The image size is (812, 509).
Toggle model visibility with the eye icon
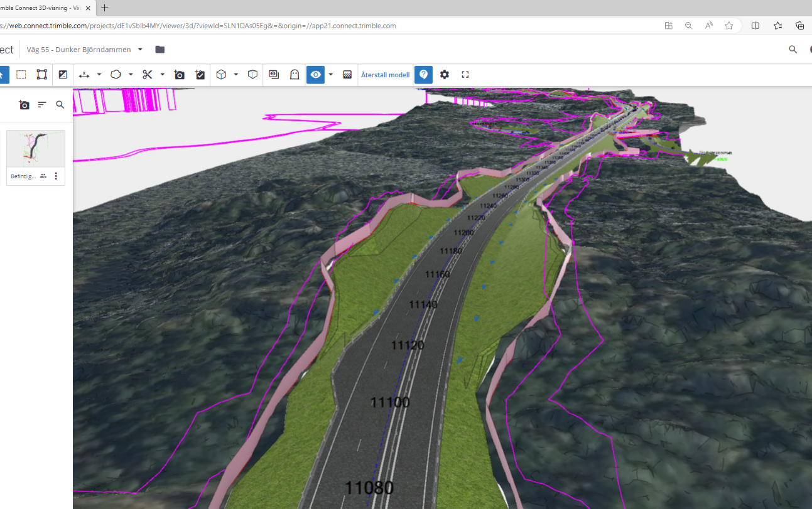click(x=315, y=74)
